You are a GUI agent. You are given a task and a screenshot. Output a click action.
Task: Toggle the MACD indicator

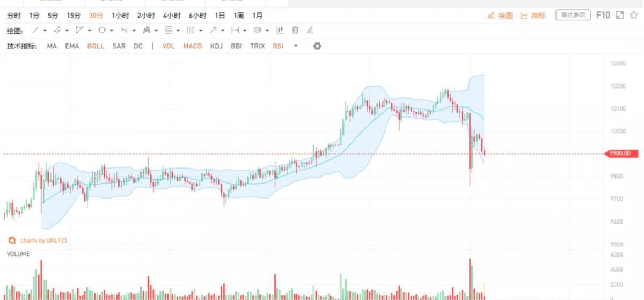(192, 46)
